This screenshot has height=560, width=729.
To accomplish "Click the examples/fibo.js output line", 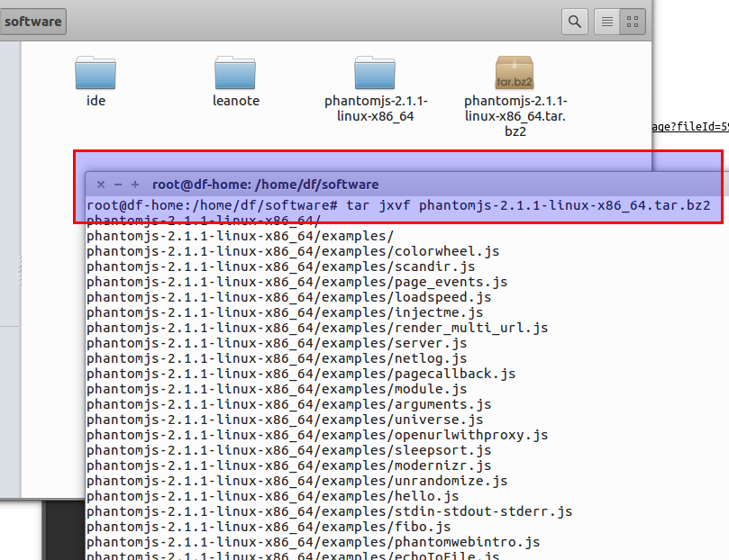I will click(269, 527).
